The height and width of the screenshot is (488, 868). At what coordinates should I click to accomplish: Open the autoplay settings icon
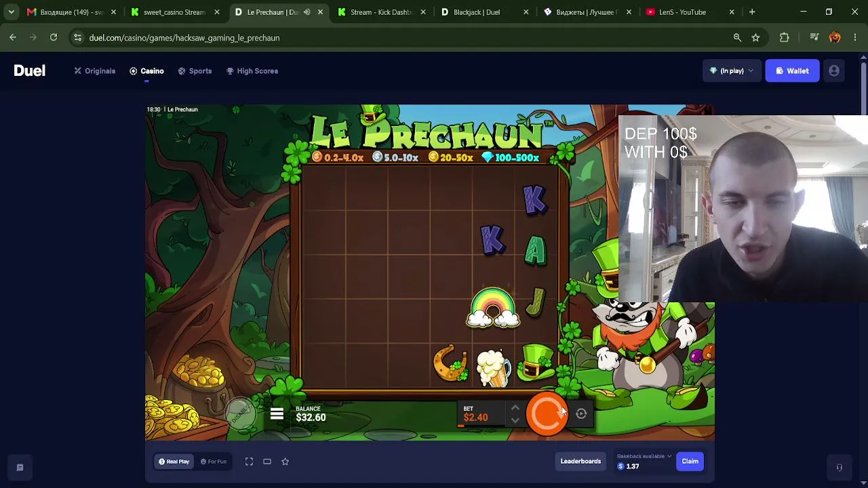(581, 413)
